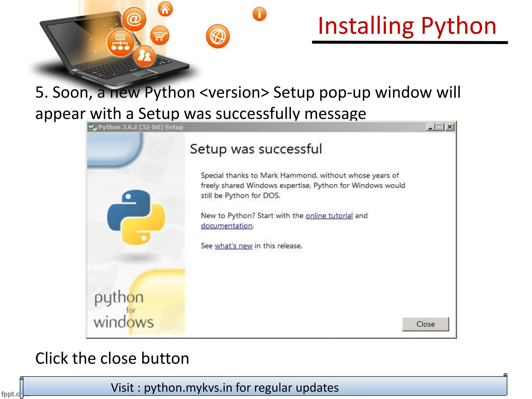The height and width of the screenshot is (399, 532).
Task: Click the 'python for windows' label
Action: (124, 310)
